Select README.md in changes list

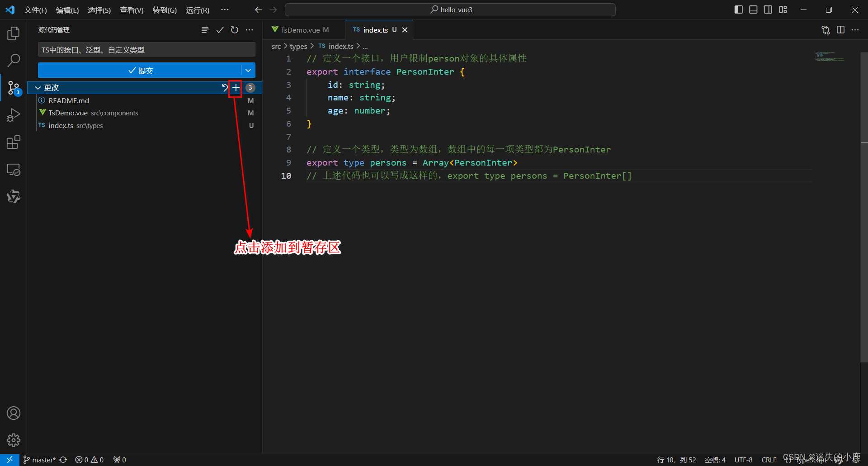145,100
